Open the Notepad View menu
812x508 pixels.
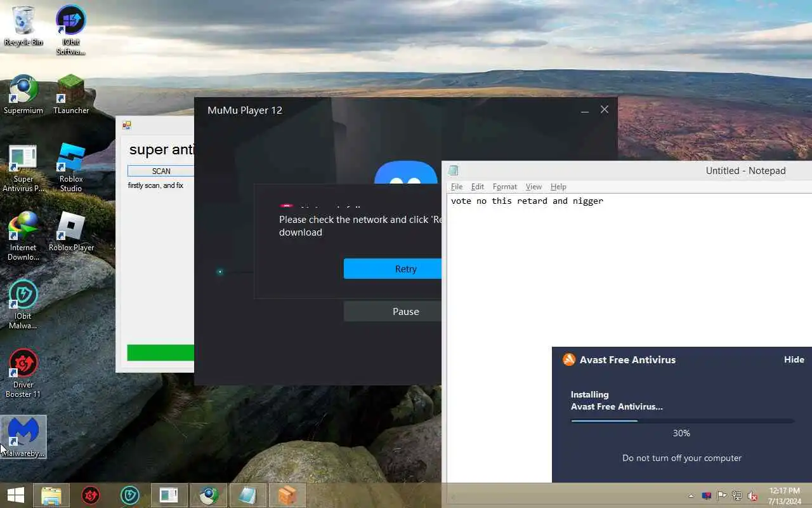click(x=534, y=187)
